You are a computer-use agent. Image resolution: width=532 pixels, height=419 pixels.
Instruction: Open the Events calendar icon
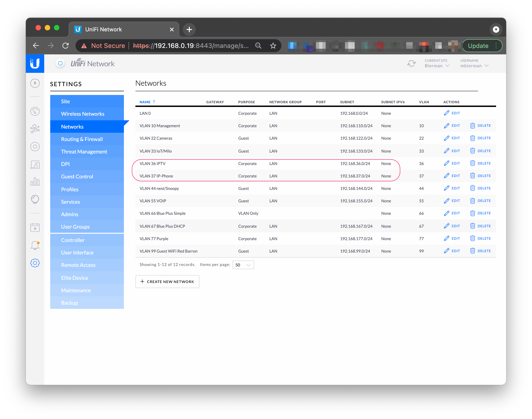[35, 227]
